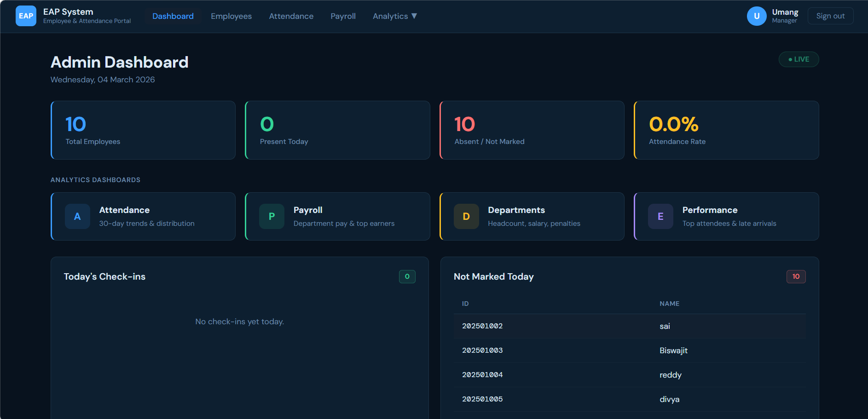
Task: Click the EAP logo icon
Action: coord(26,16)
